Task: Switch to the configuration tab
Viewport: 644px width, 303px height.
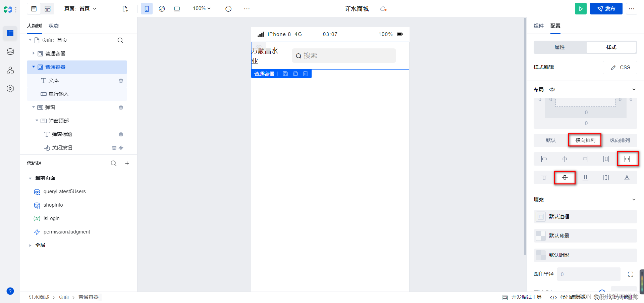Action: [555, 26]
